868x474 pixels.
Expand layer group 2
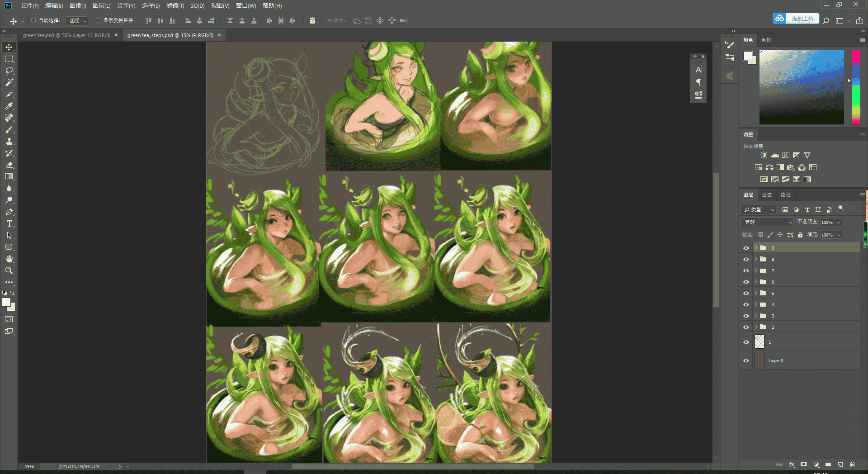click(x=756, y=327)
